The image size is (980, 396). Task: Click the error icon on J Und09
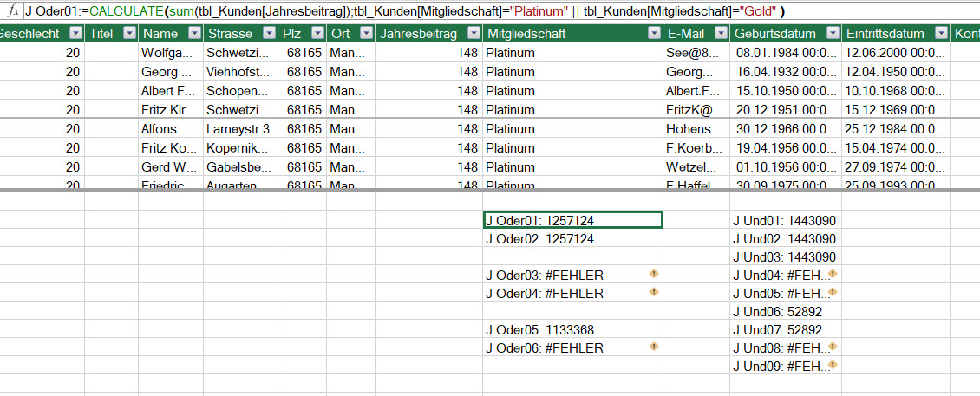(832, 365)
